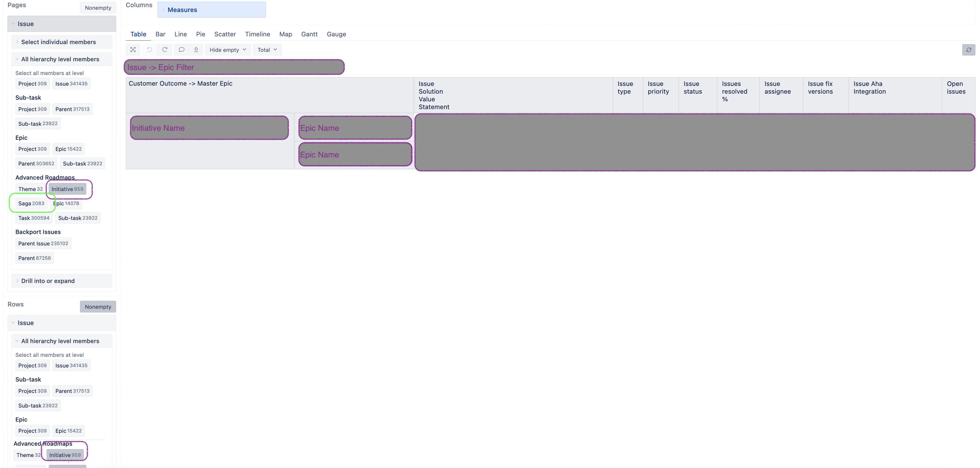The width and height of the screenshot is (980, 468).
Task: Open the Total dropdown
Action: (x=267, y=50)
